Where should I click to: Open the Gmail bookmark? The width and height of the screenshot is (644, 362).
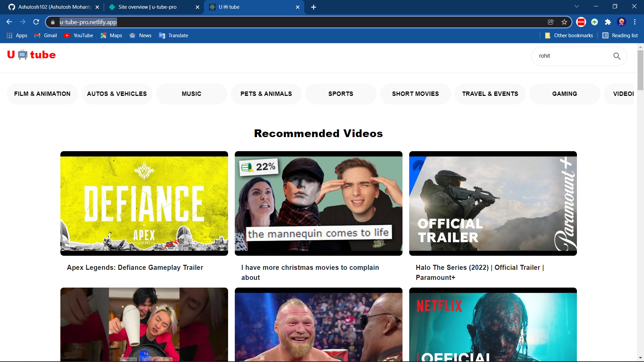point(46,36)
